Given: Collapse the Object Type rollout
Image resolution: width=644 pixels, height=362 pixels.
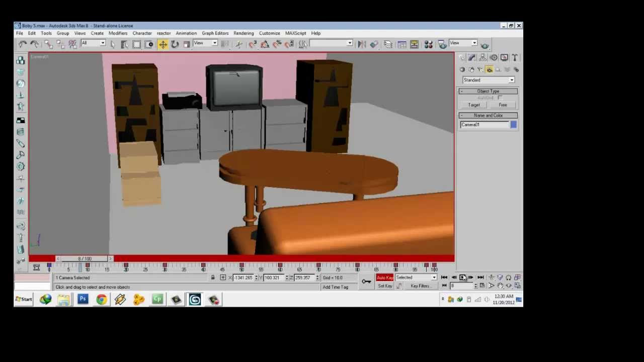Looking at the screenshot, I should click(488, 91).
